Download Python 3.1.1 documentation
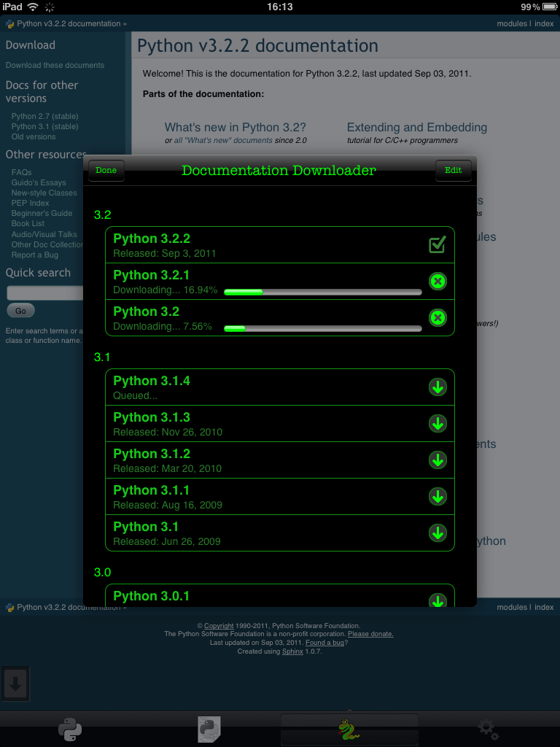Viewport: 560px width, 747px height. pyautogui.click(x=437, y=497)
